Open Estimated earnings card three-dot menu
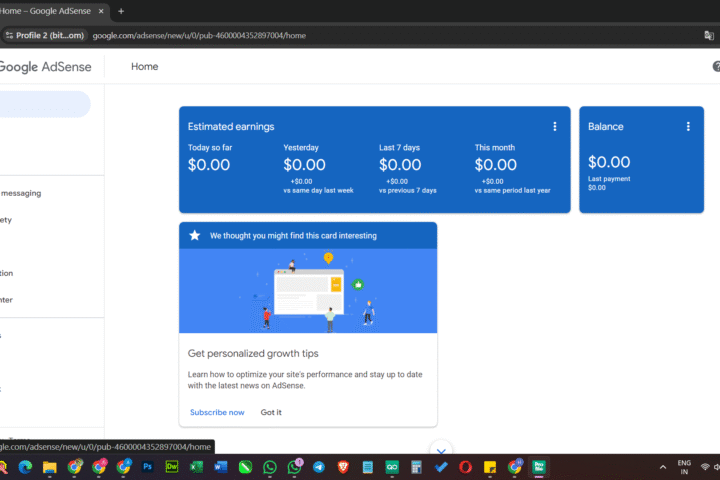The height and width of the screenshot is (480, 720). [555, 126]
